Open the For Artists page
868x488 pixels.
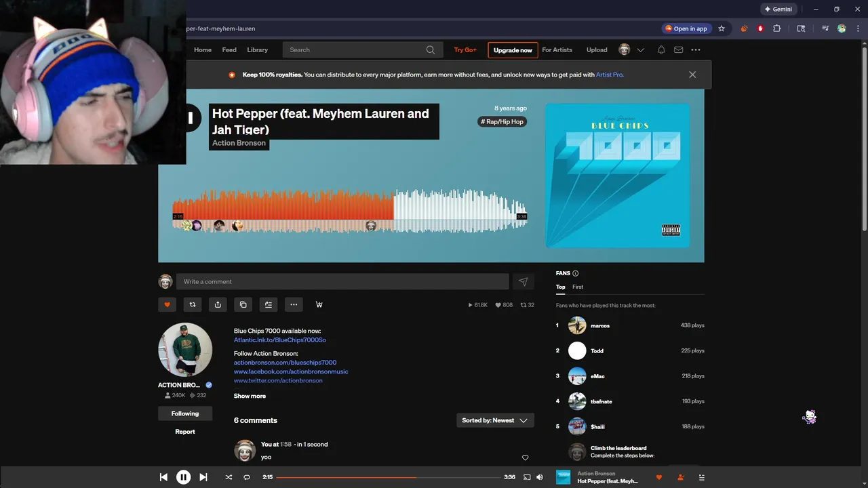pyautogui.click(x=557, y=49)
